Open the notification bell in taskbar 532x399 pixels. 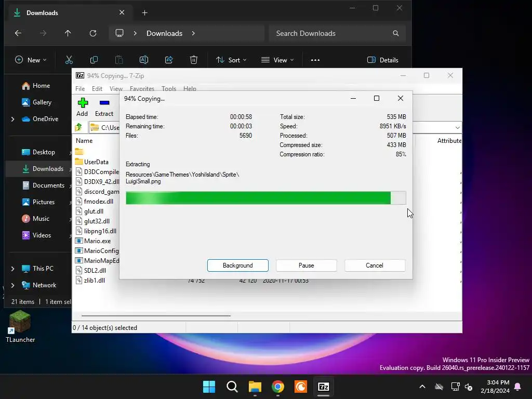pyautogui.click(x=518, y=387)
